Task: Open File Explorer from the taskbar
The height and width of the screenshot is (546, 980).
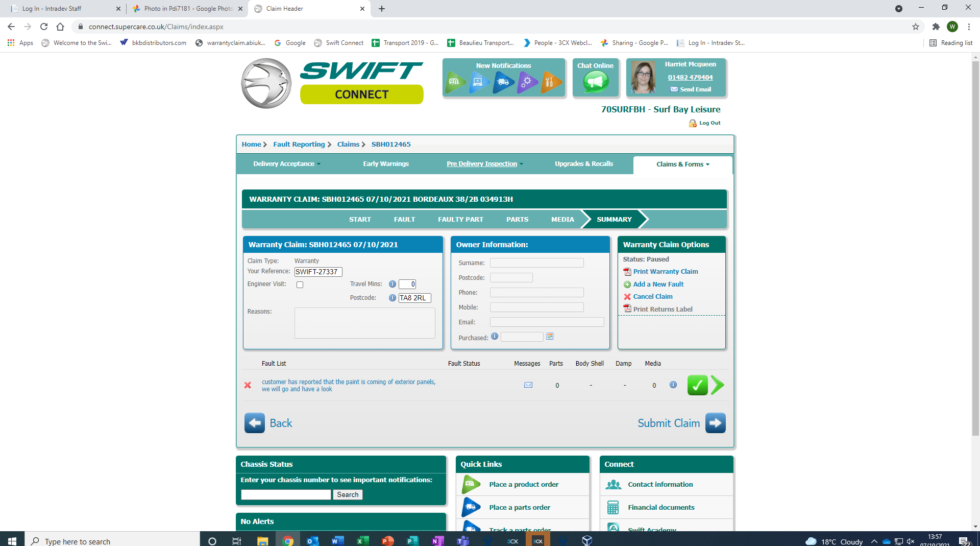Action: pos(262,540)
